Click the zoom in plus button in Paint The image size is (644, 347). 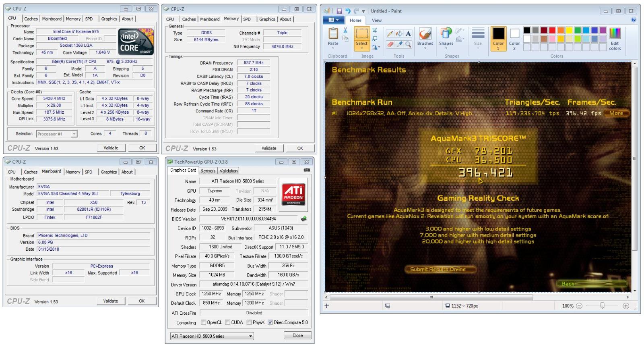pos(626,306)
